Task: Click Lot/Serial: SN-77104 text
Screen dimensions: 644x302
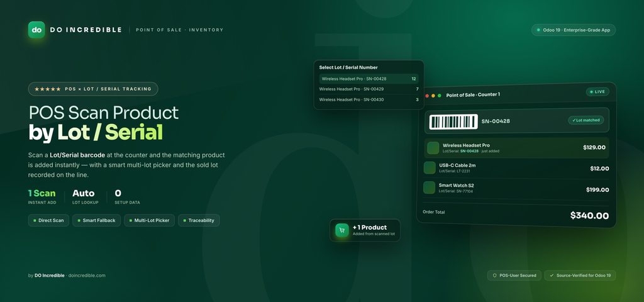Action: 455,191
